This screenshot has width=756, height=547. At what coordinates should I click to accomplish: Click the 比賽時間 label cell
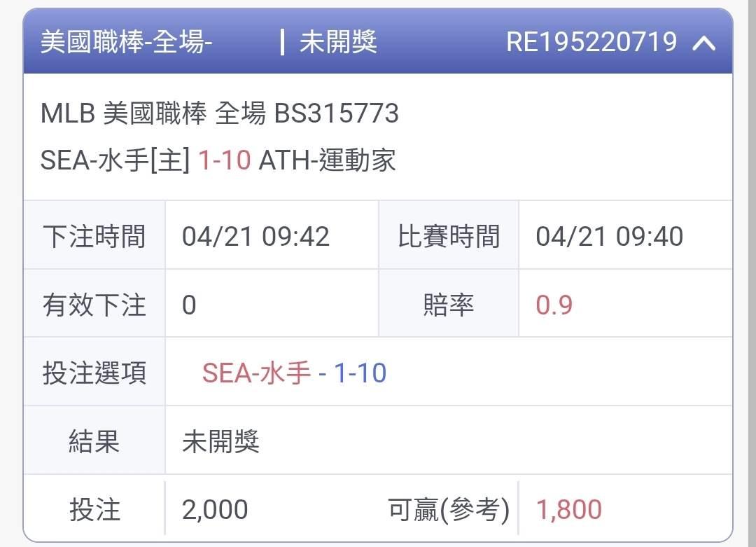(449, 236)
